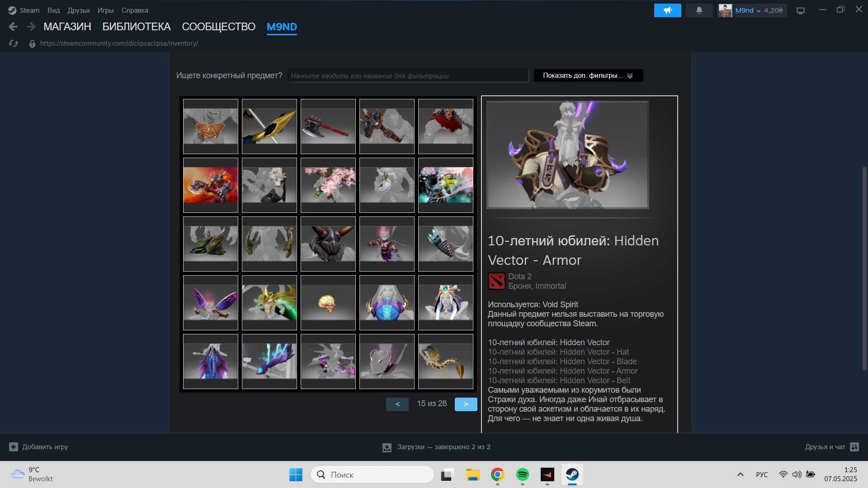
Task: Reload the page with the refresh icon
Action: [14, 43]
